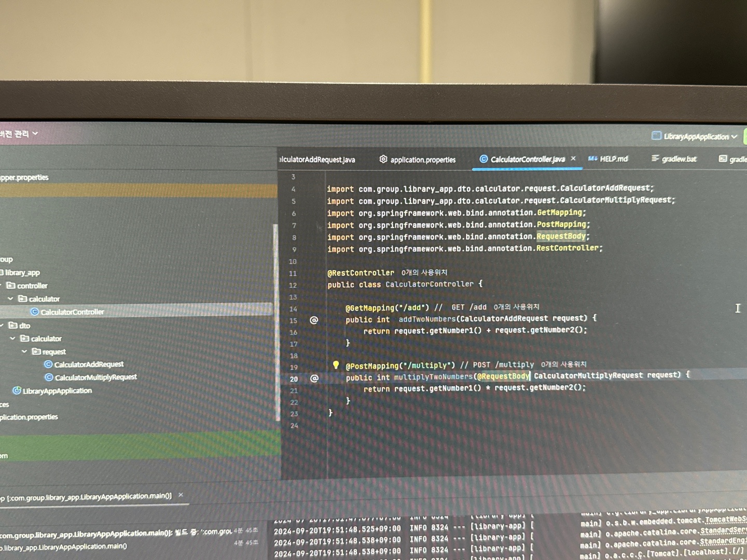Select the LibraryAppApplication.main() run tab
The height and width of the screenshot is (560, 747).
click(x=86, y=497)
